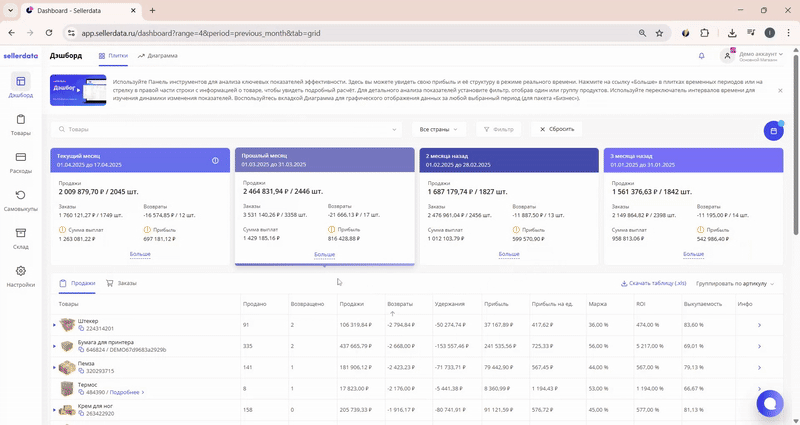This screenshot has height=425, width=800.
Task: Expand the Штекер product row
Action: click(55, 325)
